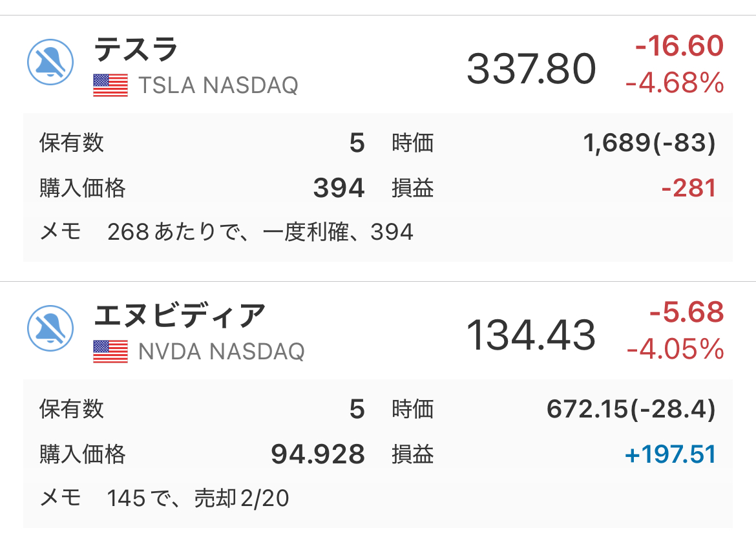This screenshot has width=756, height=539.
Task: Toggle the NVIDIA alert bell icon
Action: [x=50, y=328]
